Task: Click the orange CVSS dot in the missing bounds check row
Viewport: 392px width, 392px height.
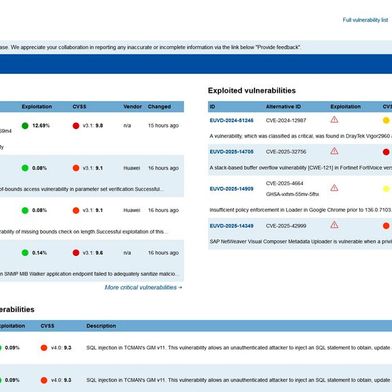Action: 76,210
